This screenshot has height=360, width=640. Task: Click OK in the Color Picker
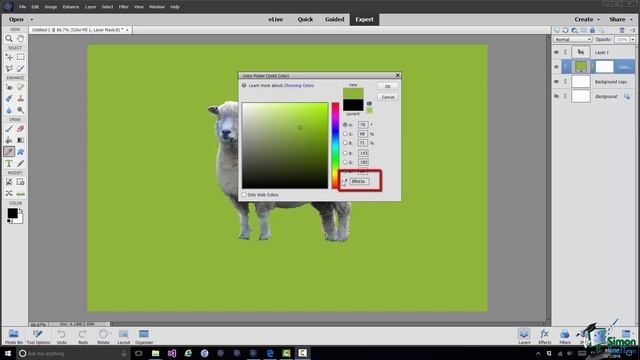(388, 86)
